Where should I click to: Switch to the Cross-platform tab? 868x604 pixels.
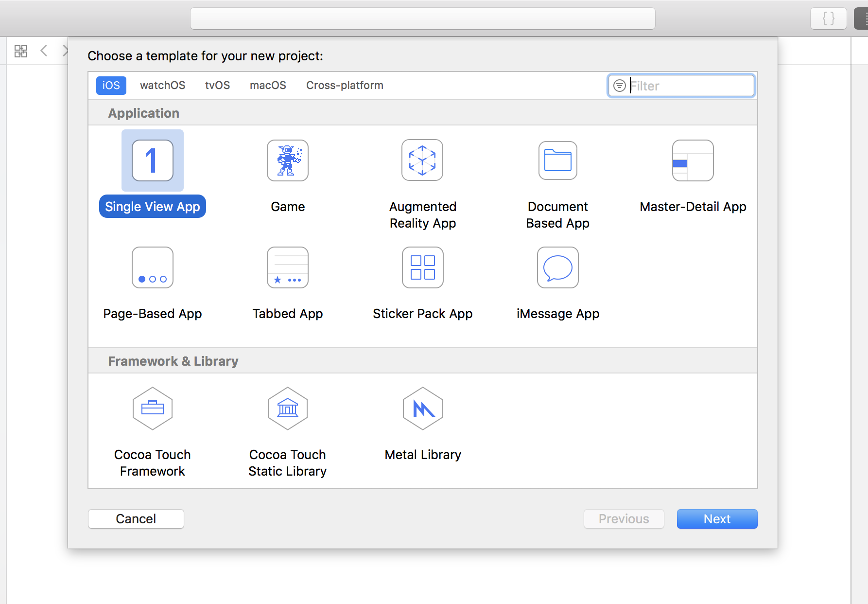[345, 86]
